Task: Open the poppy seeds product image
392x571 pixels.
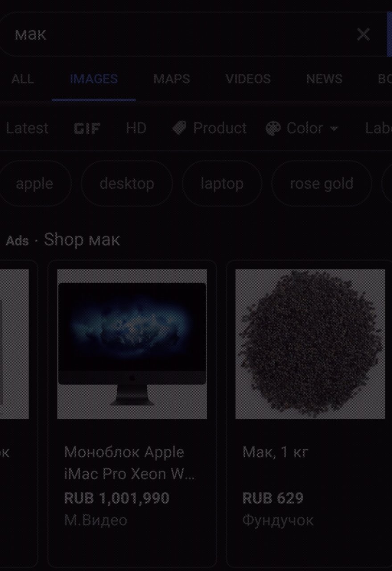Action: 310,344
